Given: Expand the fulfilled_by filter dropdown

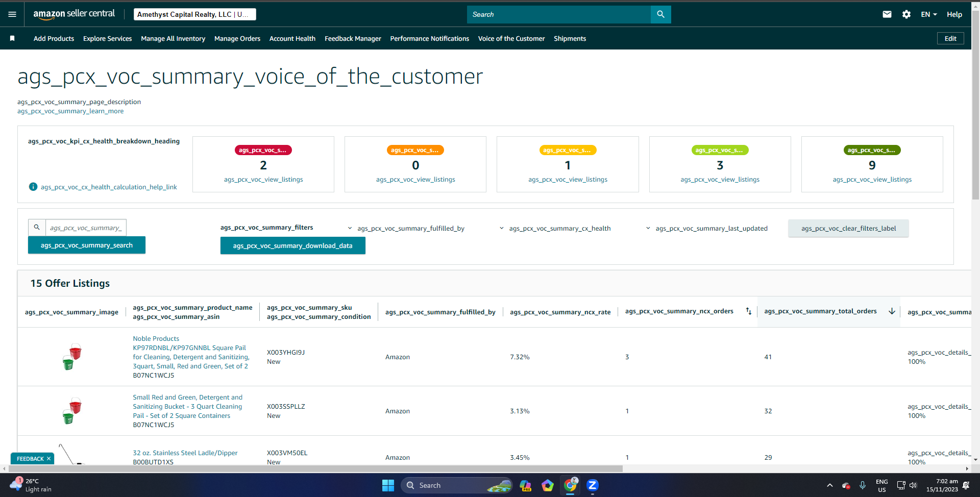Looking at the screenshot, I should point(406,228).
